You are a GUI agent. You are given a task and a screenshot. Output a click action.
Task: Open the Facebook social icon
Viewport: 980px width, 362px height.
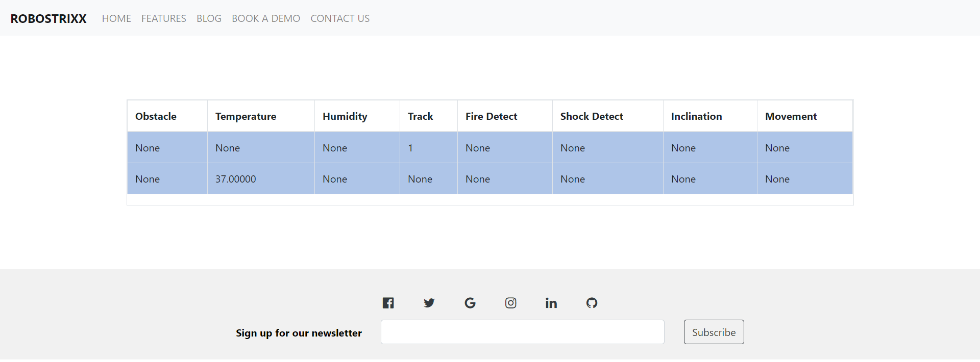click(388, 303)
